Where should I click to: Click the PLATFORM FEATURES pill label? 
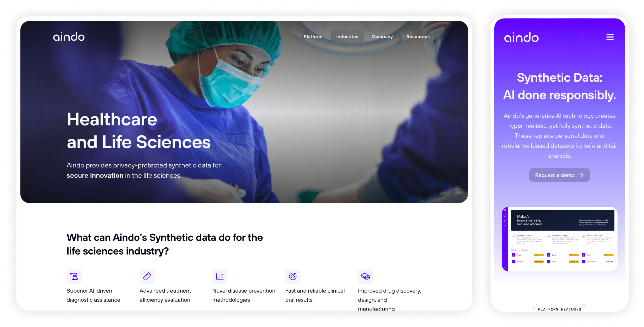point(559,308)
